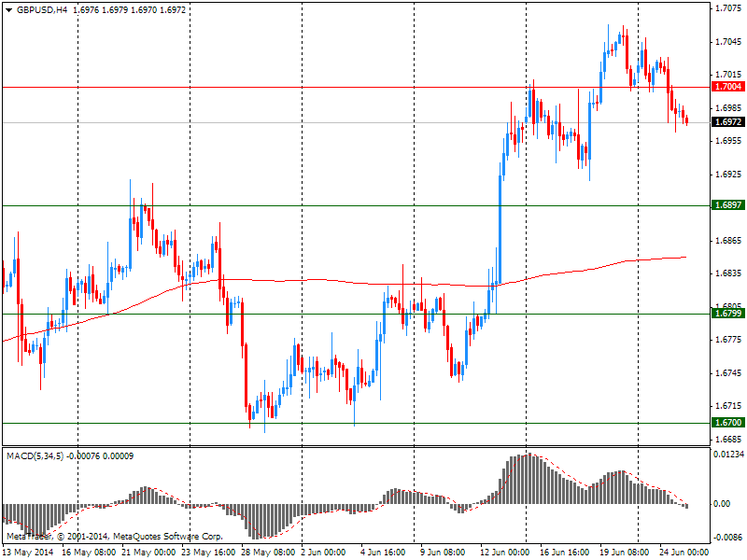Screen dimensions: 747x560
Task: Select the 1.6865 price scale value
Action: pos(728,241)
